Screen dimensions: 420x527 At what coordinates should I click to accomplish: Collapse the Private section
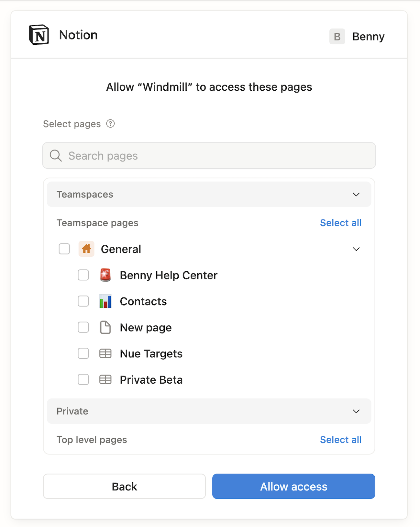(x=356, y=411)
